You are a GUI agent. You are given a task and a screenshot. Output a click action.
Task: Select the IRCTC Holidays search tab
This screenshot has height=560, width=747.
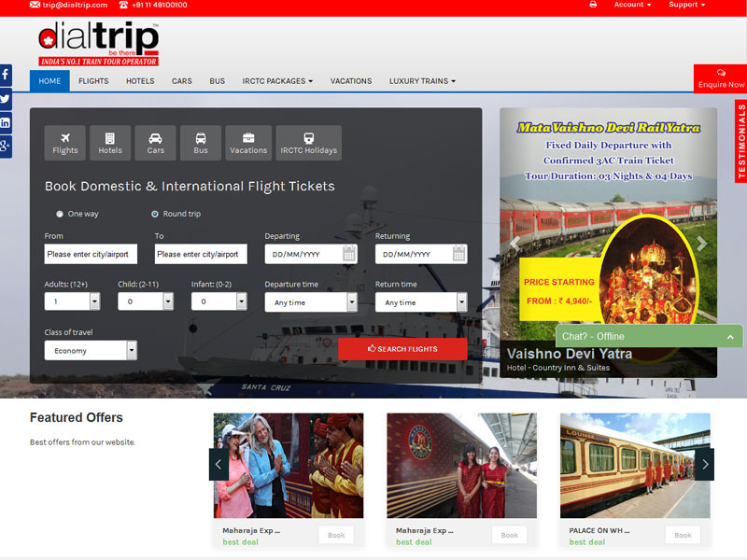pyautogui.click(x=309, y=143)
